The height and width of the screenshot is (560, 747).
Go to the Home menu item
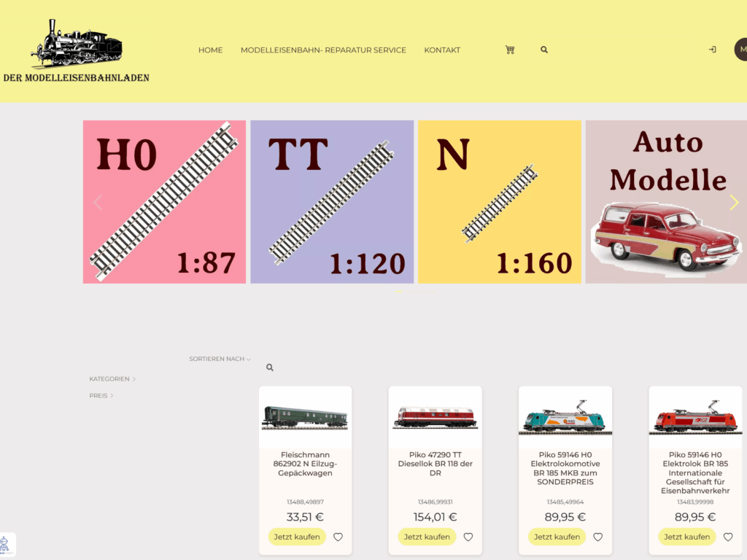[x=211, y=50]
